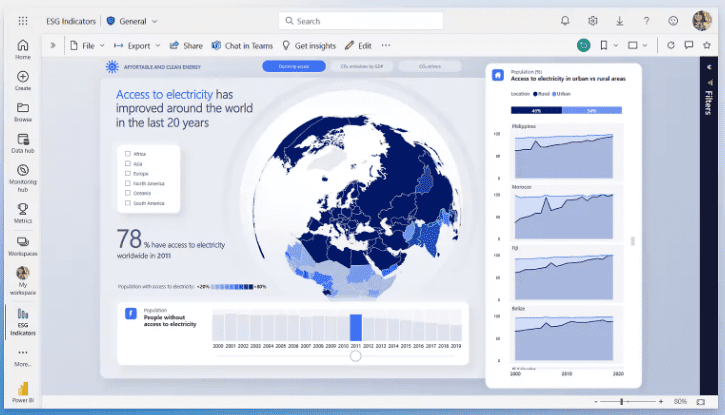The height and width of the screenshot is (415, 725).
Task: Refresh the report visuals
Action: point(670,45)
